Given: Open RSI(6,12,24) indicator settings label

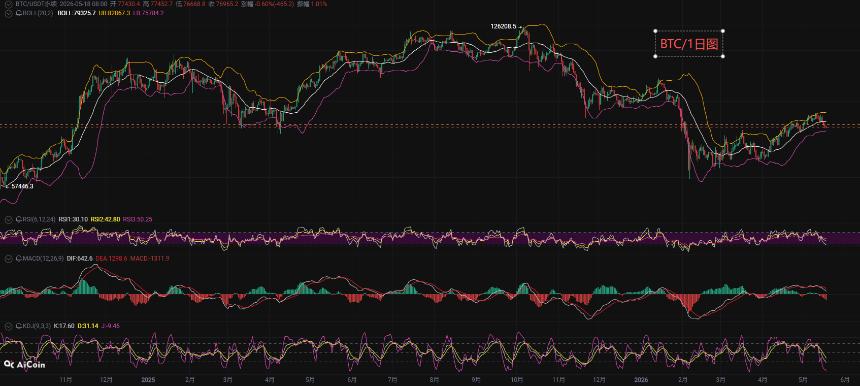Looking at the screenshot, I should pyautogui.click(x=39, y=219).
